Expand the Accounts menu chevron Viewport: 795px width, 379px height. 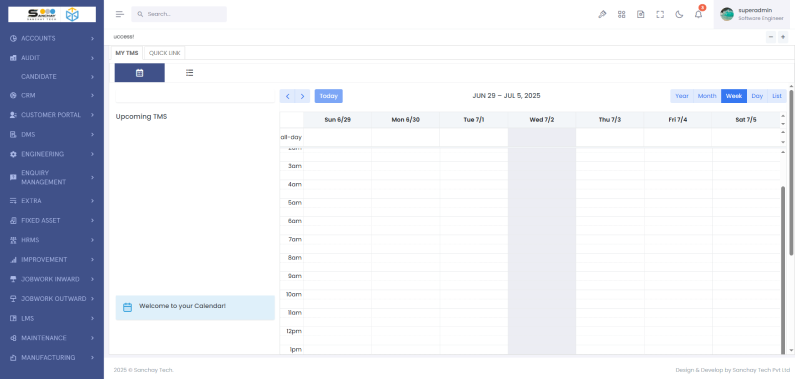coord(92,39)
